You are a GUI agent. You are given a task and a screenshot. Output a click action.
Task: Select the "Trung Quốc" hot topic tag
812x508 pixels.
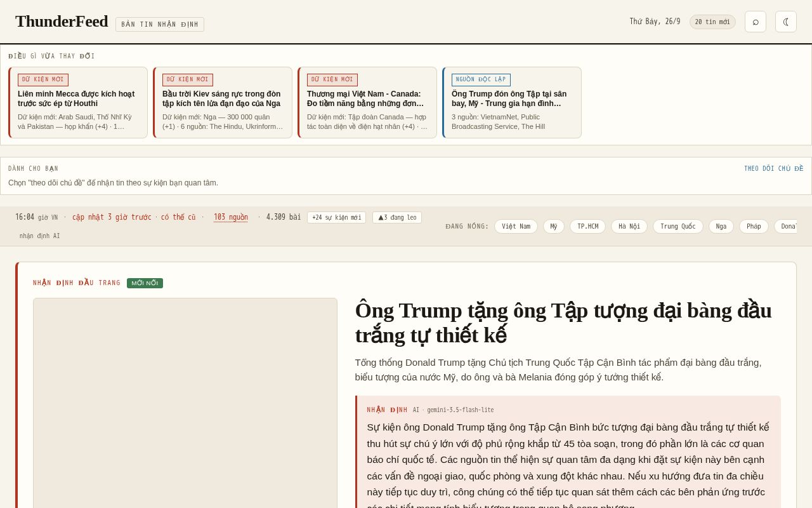point(678,227)
